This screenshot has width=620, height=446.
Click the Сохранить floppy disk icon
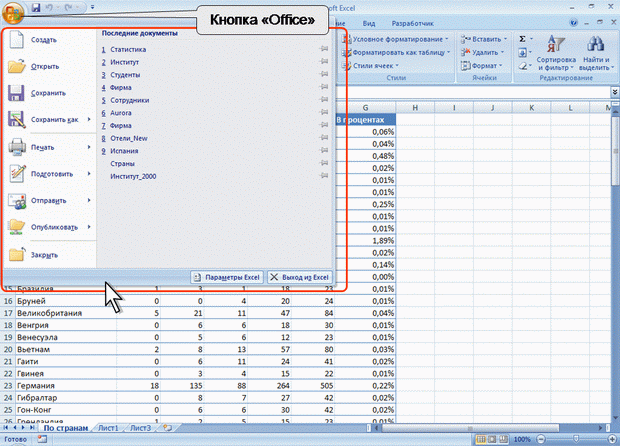pyautogui.click(x=16, y=94)
